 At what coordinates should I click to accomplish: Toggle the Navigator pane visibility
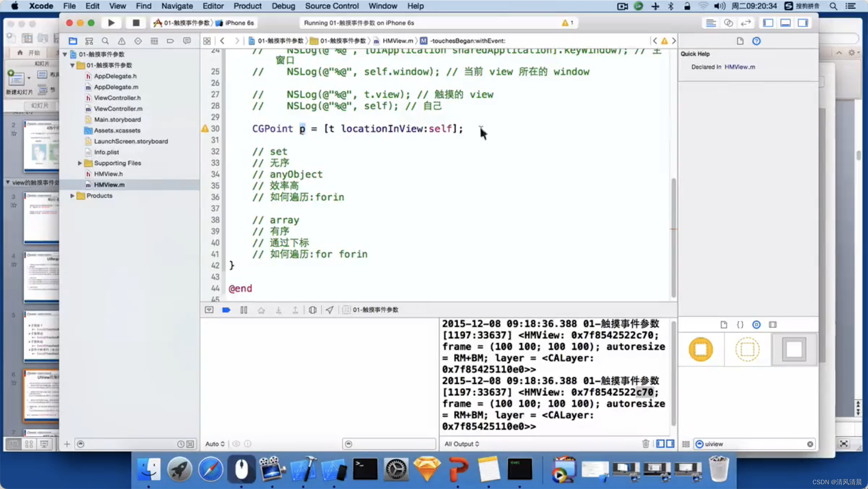pos(768,23)
